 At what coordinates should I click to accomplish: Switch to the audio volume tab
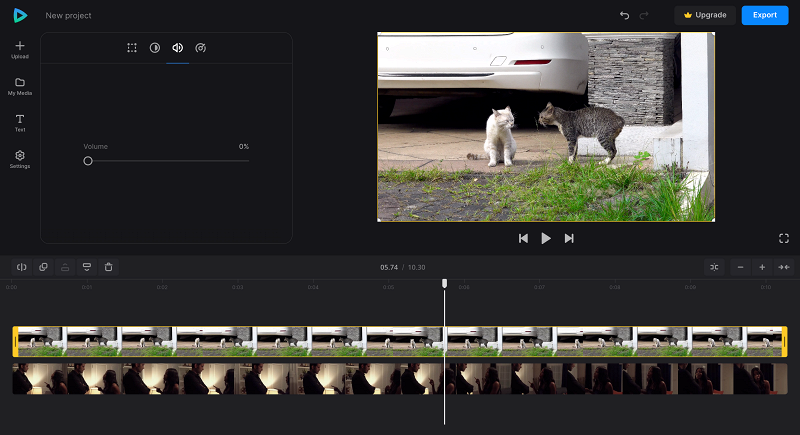178,48
